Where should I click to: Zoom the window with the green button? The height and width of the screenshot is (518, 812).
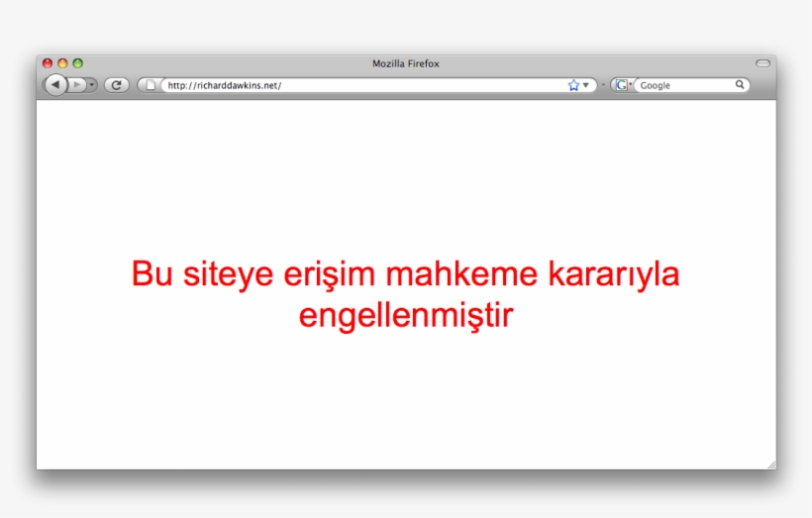click(77, 63)
